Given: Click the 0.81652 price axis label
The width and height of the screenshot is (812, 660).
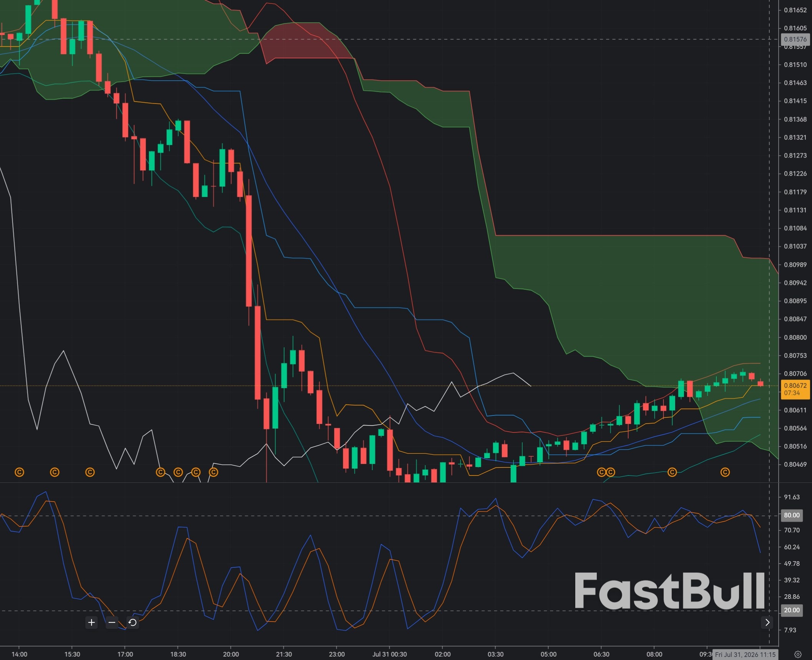Looking at the screenshot, I should [795, 10].
